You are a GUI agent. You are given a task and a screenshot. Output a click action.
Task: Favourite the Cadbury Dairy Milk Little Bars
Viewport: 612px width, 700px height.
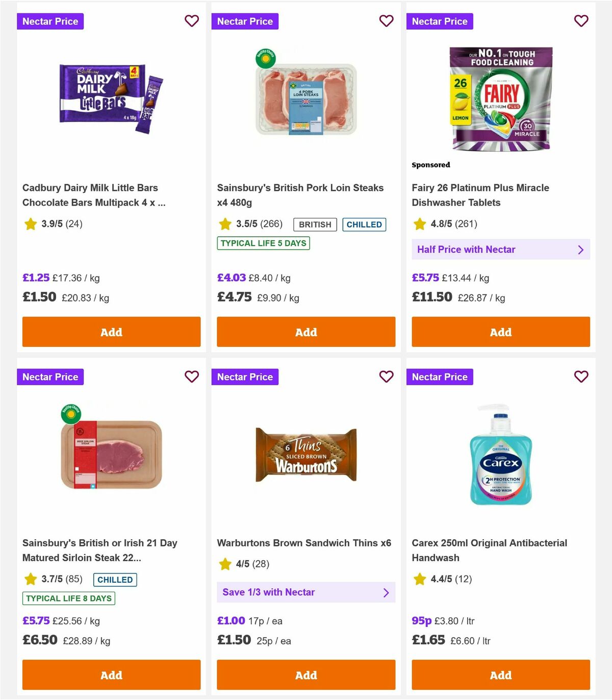click(192, 21)
